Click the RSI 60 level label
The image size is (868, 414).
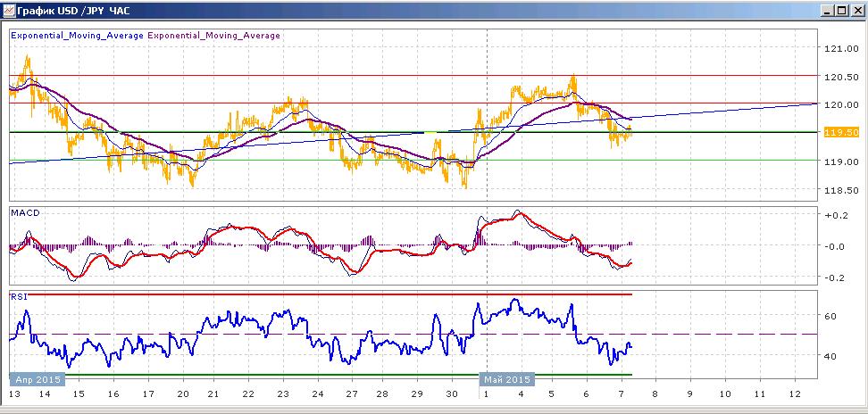coord(829,316)
